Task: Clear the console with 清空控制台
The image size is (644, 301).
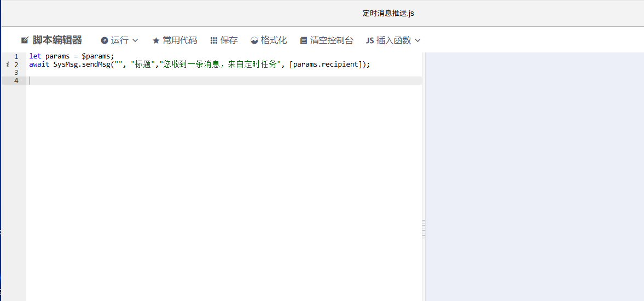Action: point(327,40)
